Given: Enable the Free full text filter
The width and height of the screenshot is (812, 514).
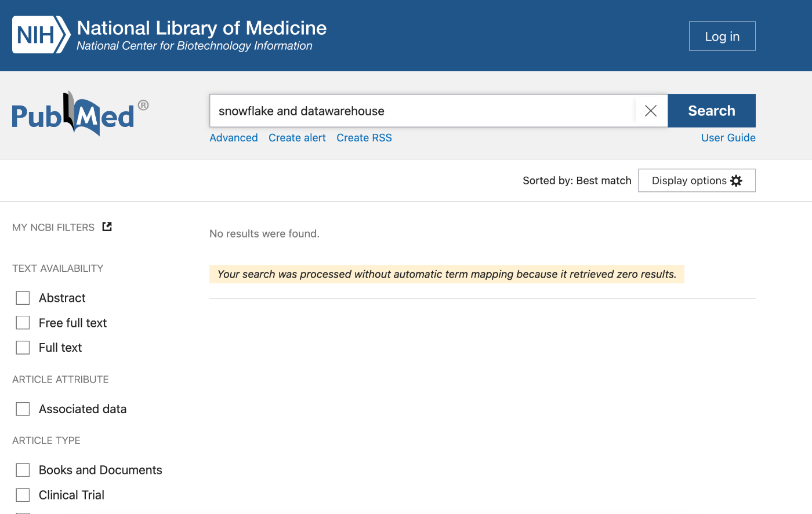Looking at the screenshot, I should [x=23, y=323].
